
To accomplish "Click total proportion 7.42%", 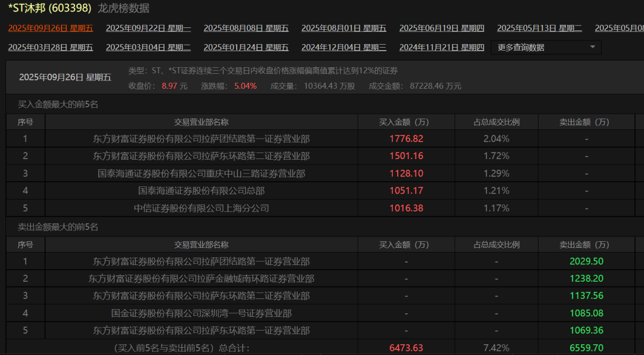I will [x=497, y=348].
